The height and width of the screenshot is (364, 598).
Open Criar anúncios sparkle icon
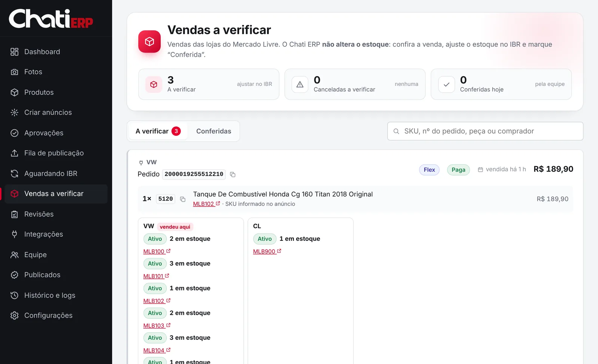click(15, 112)
